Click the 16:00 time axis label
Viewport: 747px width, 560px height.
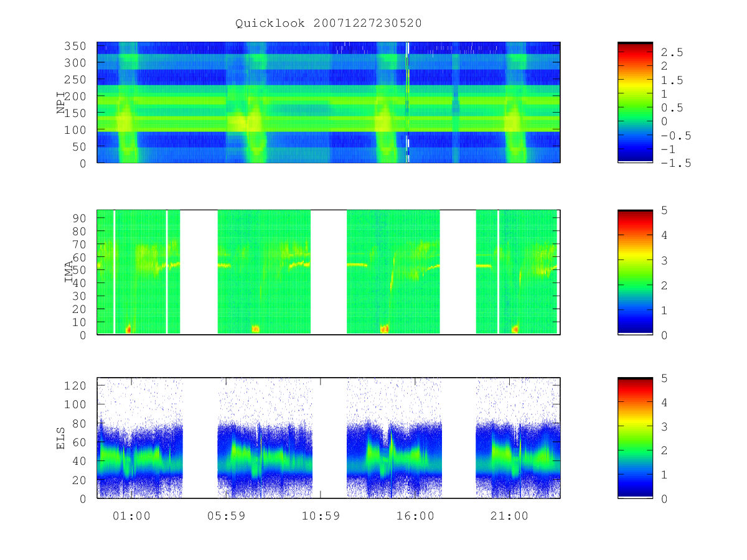[x=415, y=516]
